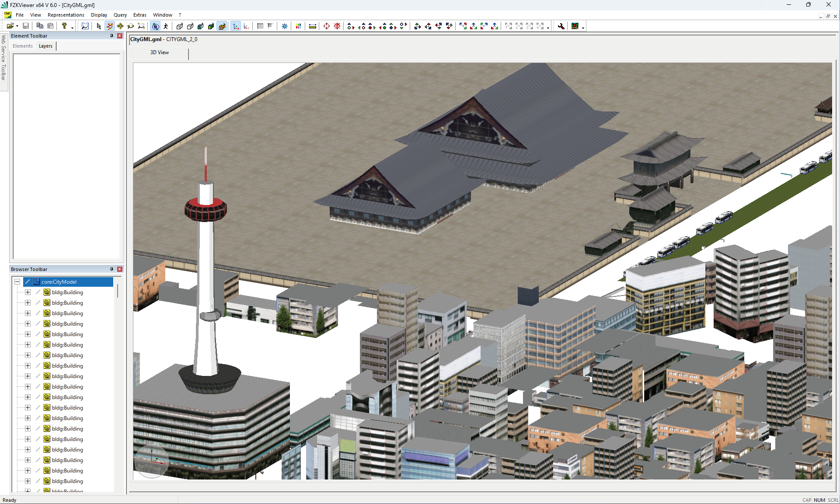Click the red crosshair target icon
The width and height of the screenshot is (840, 504).
point(327,26)
